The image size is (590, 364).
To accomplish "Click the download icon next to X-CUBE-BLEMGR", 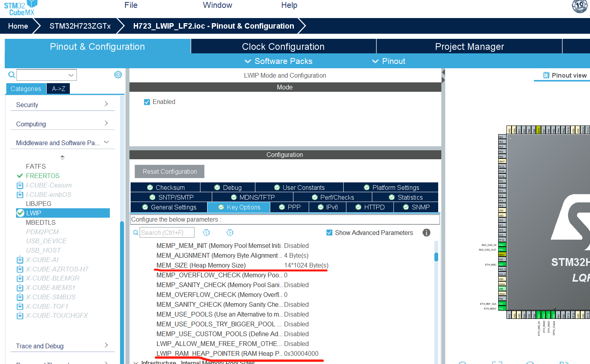I will click(x=20, y=278).
